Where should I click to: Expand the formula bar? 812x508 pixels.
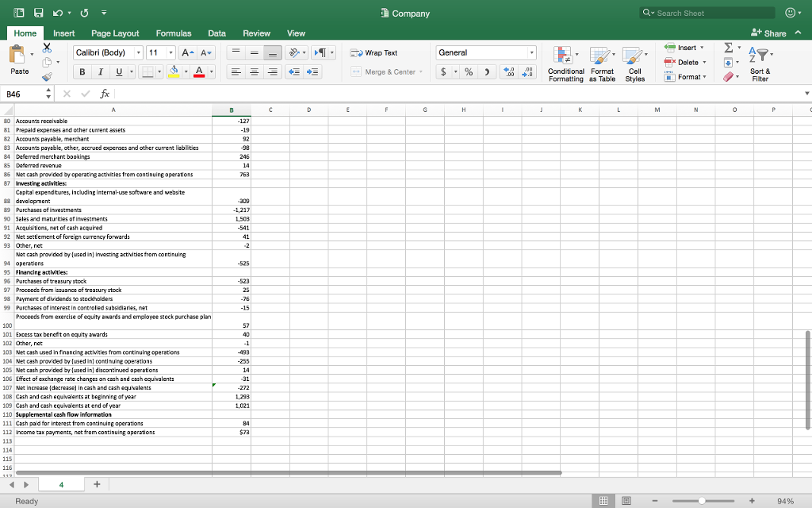click(806, 94)
